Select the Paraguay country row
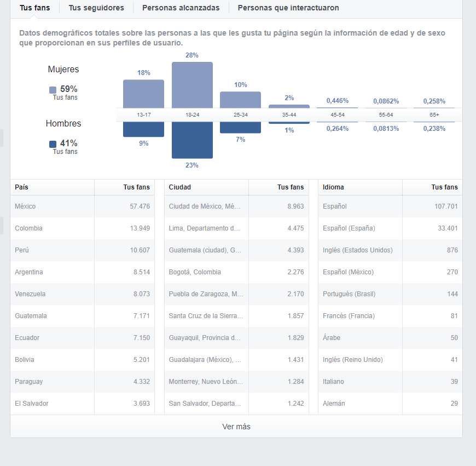The image size is (476, 466). click(x=83, y=381)
